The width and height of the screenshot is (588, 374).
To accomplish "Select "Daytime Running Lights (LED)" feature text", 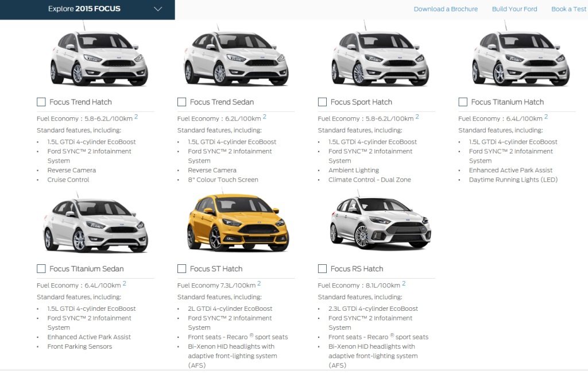I will [x=513, y=180].
